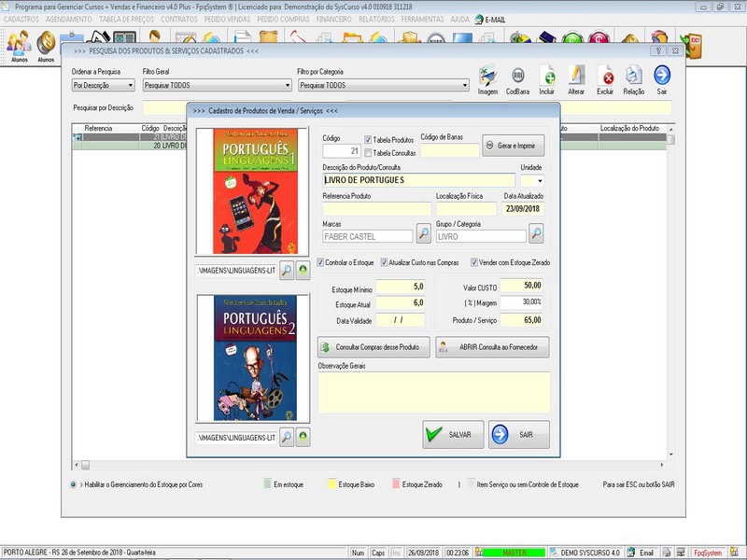Image resolution: width=747 pixels, height=560 pixels.
Task: Click the SAIR button in product form
Action: tap(519, 434)
